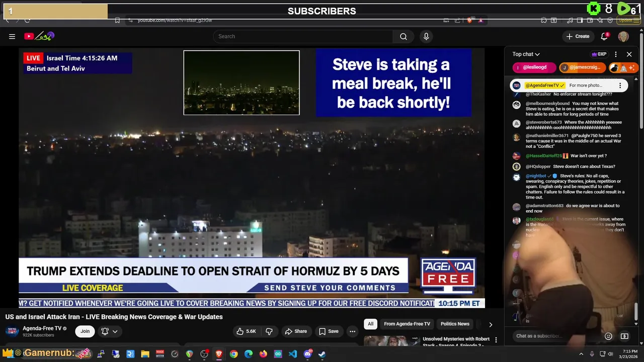The height and width of the screenshot is (362, 644).
Task: Open the 0XP crown badge
Action: tap(599, 54)
